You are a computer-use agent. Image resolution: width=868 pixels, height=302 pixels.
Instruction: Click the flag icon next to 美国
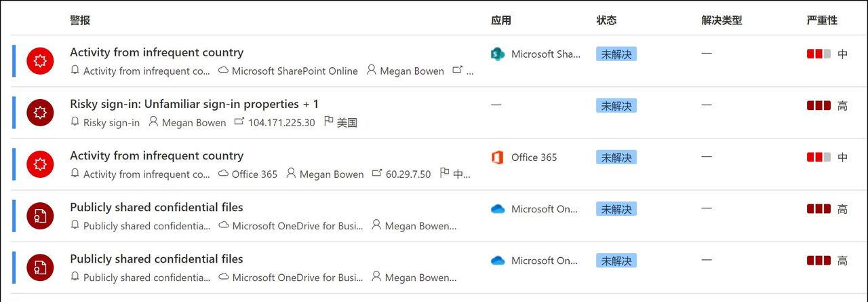pyautogui.click(x=329, y=122)
